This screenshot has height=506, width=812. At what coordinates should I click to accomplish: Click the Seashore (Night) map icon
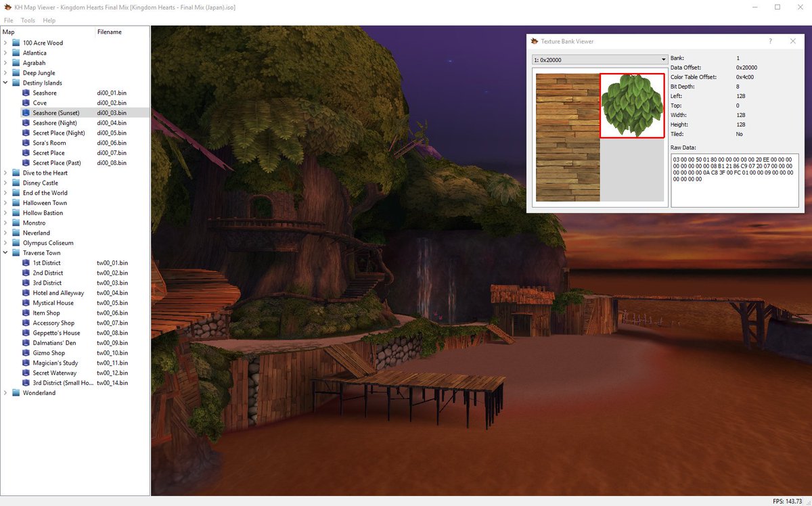pyautogui.click(x=26, y=122)
